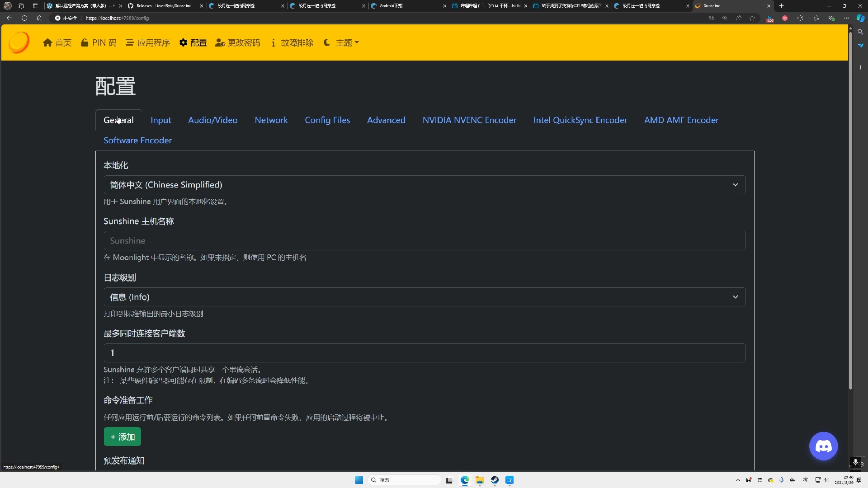
Task: Show hidden tray icons chevron
Action: click(738, 480)
